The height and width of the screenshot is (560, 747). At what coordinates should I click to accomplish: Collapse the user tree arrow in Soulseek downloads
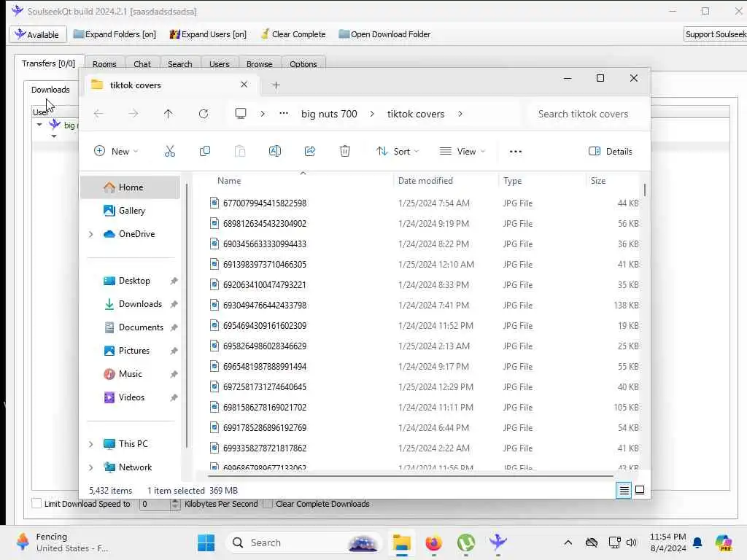[x=39, y=125]
